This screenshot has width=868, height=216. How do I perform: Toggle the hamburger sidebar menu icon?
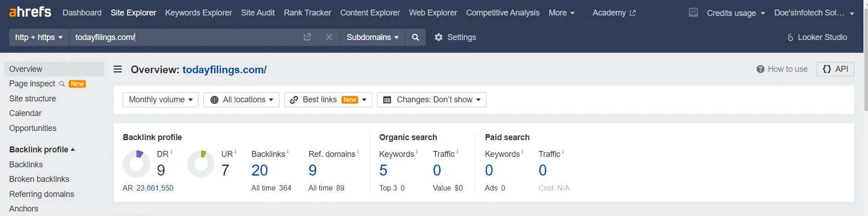tap(118, 69)
